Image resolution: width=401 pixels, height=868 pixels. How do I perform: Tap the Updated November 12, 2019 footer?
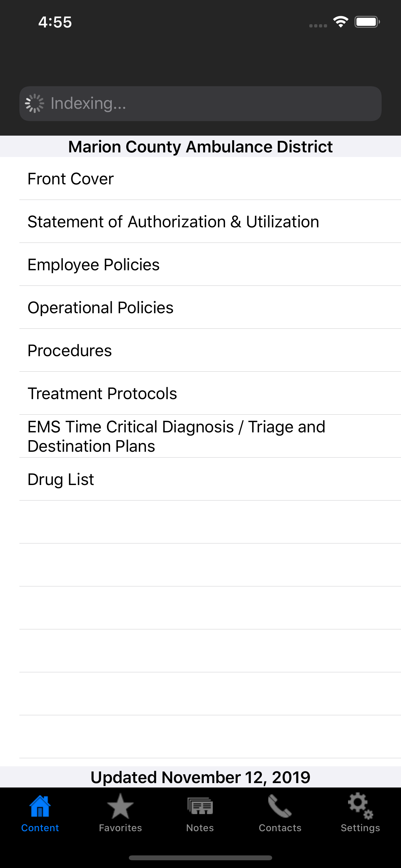point(200,777)
